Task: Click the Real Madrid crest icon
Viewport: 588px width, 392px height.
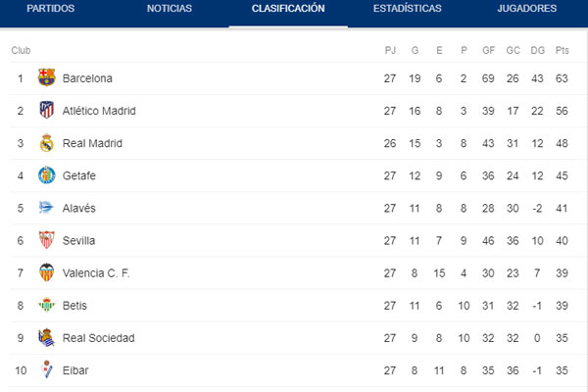Action: pos(46,143)
